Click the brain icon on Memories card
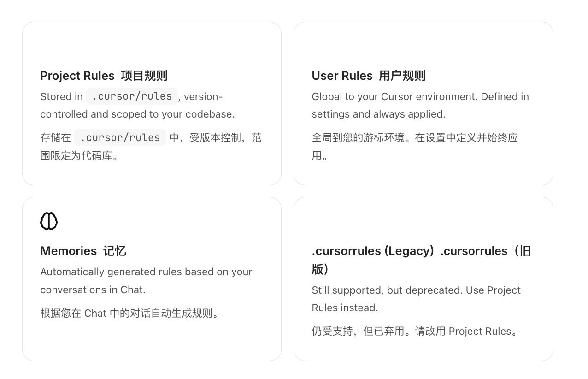The image size is (588, 379). (x=49, y=221)
